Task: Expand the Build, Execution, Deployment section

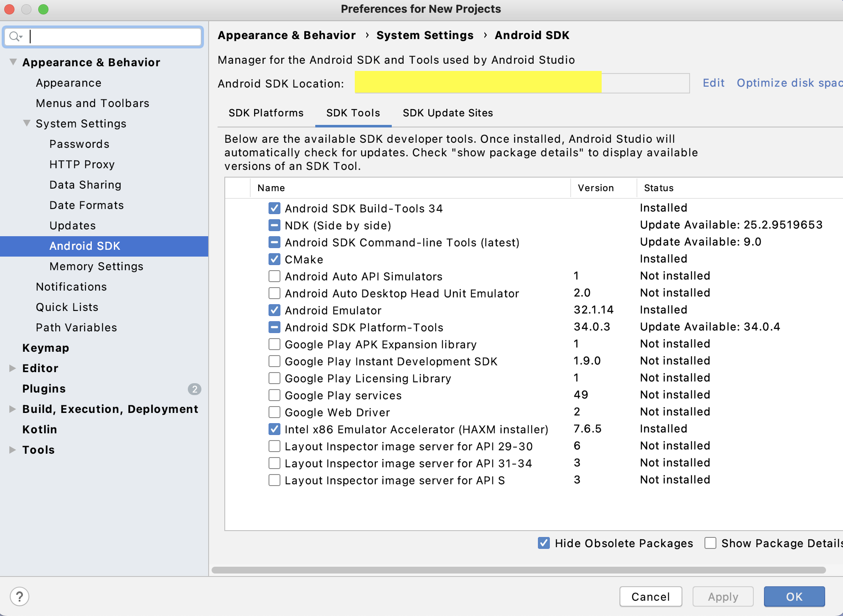Action: coord(12,409)
